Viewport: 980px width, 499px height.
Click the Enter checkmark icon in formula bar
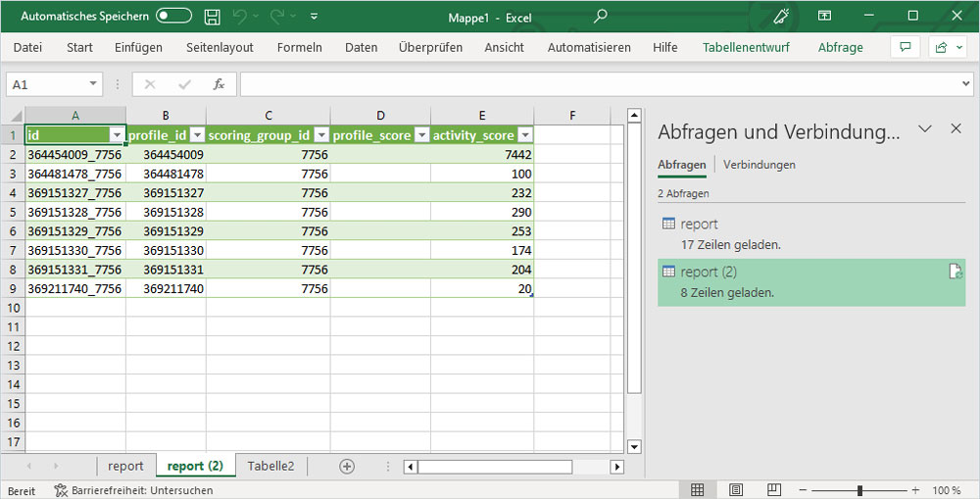(184, 84)
